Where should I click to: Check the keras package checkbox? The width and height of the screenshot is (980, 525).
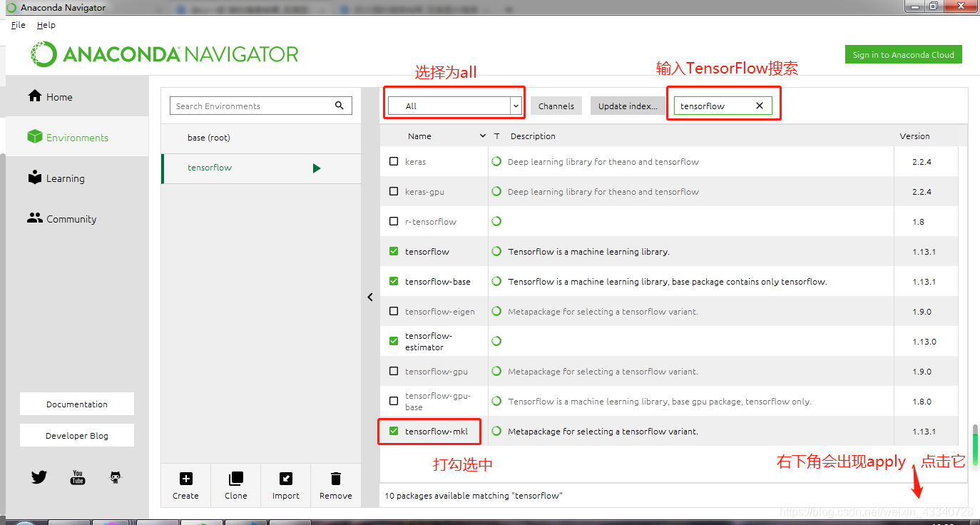(x=394, y=161)
